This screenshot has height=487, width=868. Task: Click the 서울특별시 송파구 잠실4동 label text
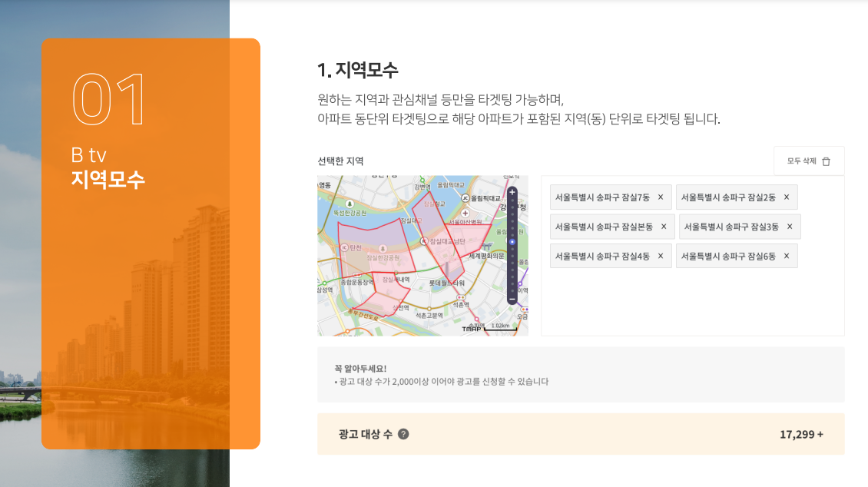click(602, 256)
